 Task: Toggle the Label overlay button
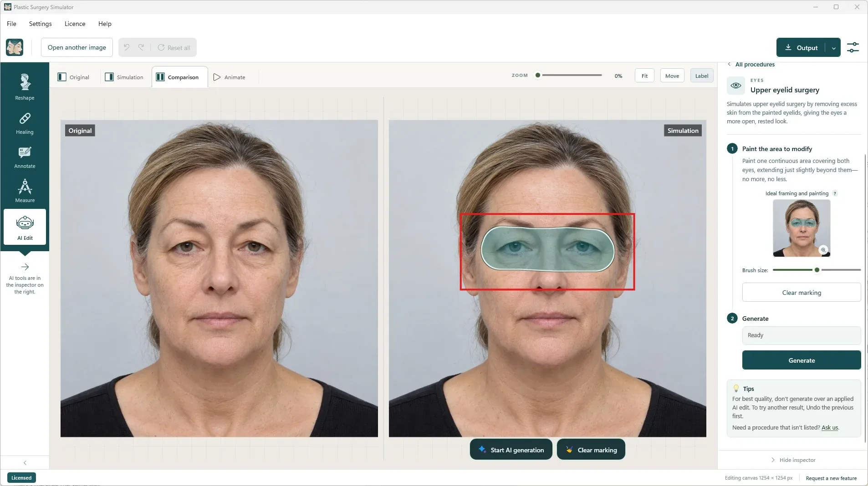coord(702,76)
